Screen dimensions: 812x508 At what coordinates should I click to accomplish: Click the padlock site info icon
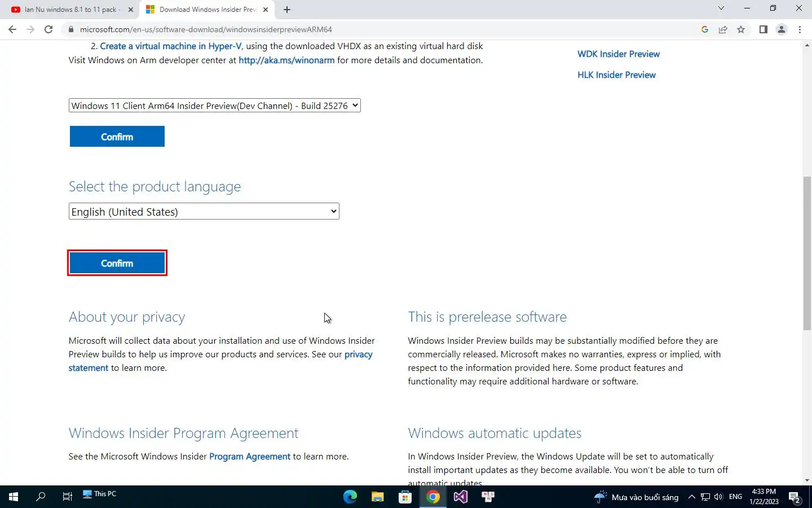(x=70, y=29)
